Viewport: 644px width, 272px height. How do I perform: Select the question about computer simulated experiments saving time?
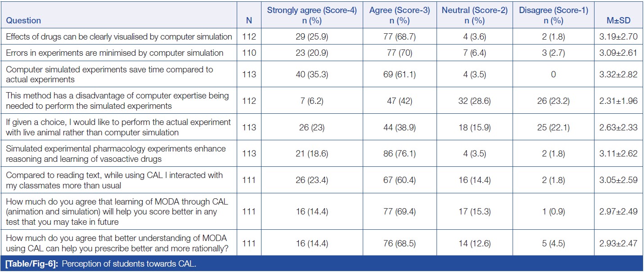109,74
